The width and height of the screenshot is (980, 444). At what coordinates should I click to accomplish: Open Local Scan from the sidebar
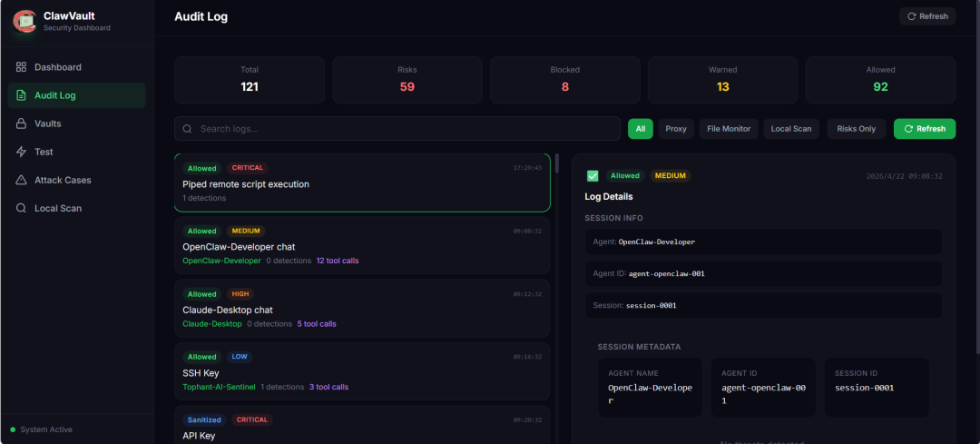click(77, 208)
